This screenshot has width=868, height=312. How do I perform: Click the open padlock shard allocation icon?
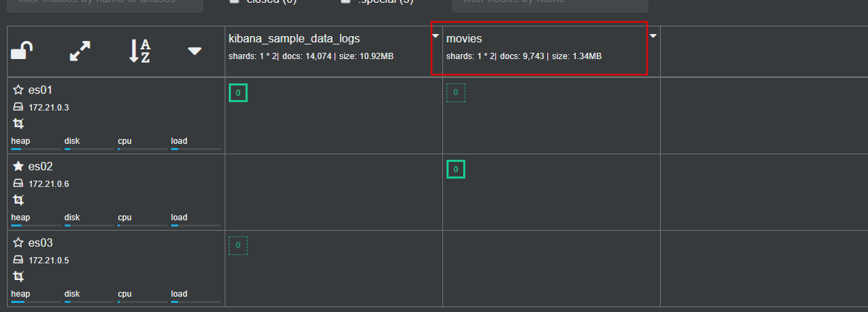tap(22, 51)
